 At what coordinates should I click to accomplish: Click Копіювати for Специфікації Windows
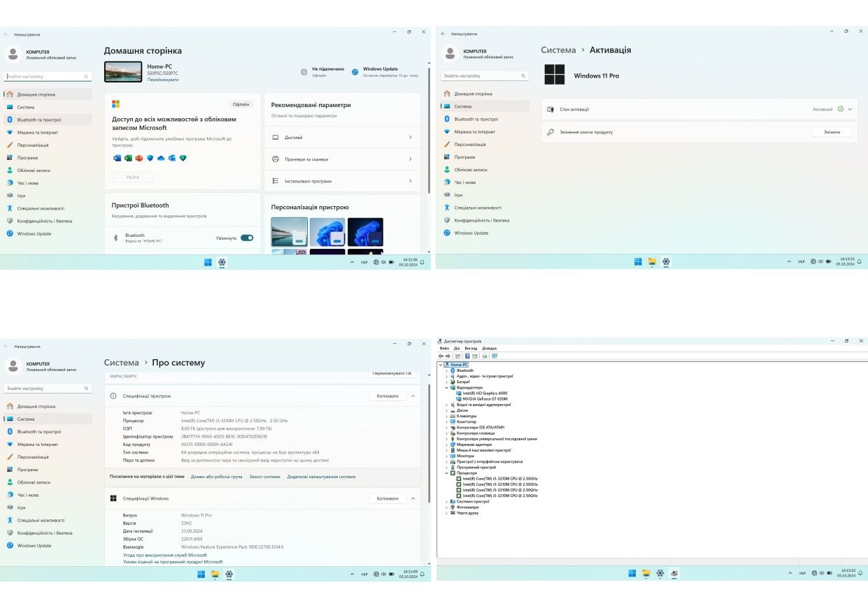click(387, 498)
